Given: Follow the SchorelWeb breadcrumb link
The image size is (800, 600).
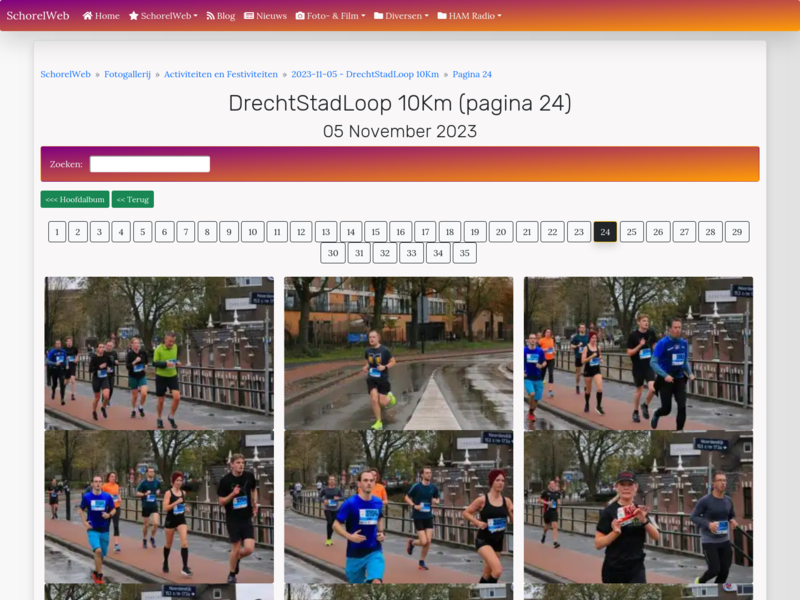Looking at the screenshot, I should pyautogui.click(x=65, y=74).
